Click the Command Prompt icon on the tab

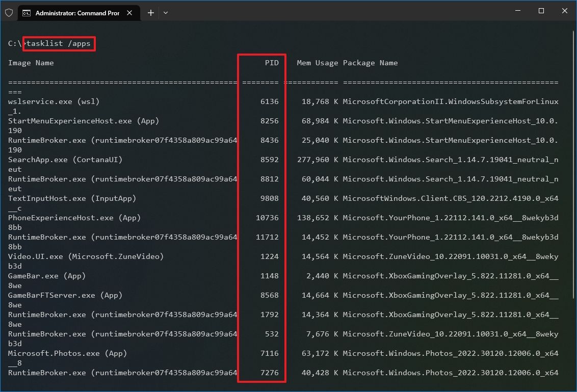(27, 13)
